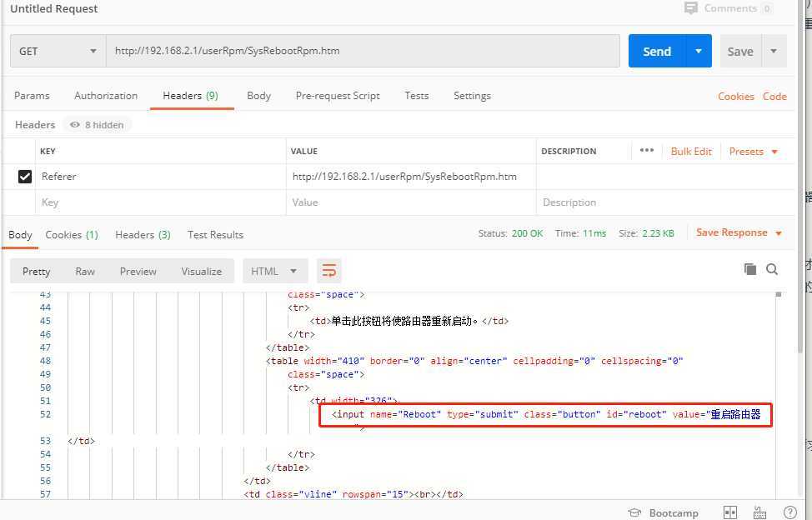Click the request URL input field
Screen dimensions: 812x520
coord(363,51)
